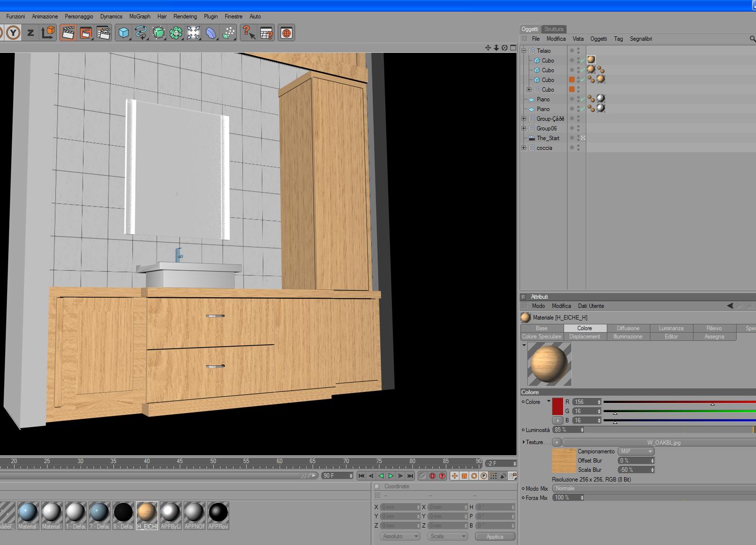The width and height of the screenshot is (756, 545).
Task: Open the Campionamento MIP dropdown
Action: point(636,451)
